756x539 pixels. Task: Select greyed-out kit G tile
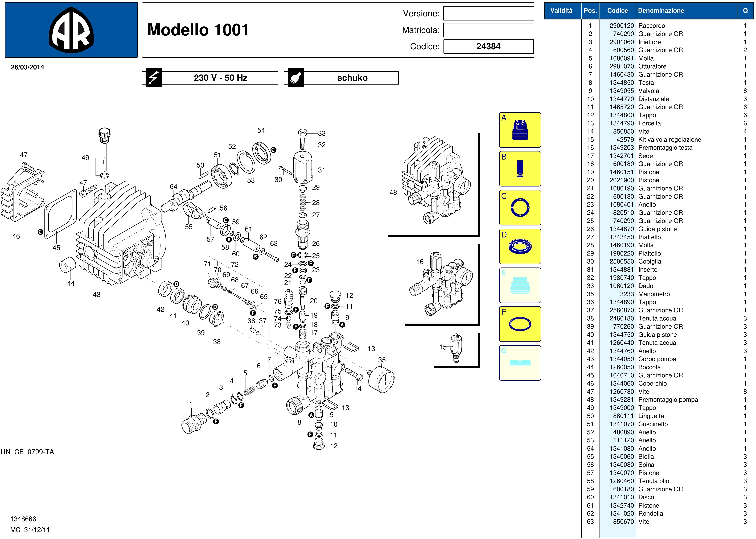pos(520,363)
